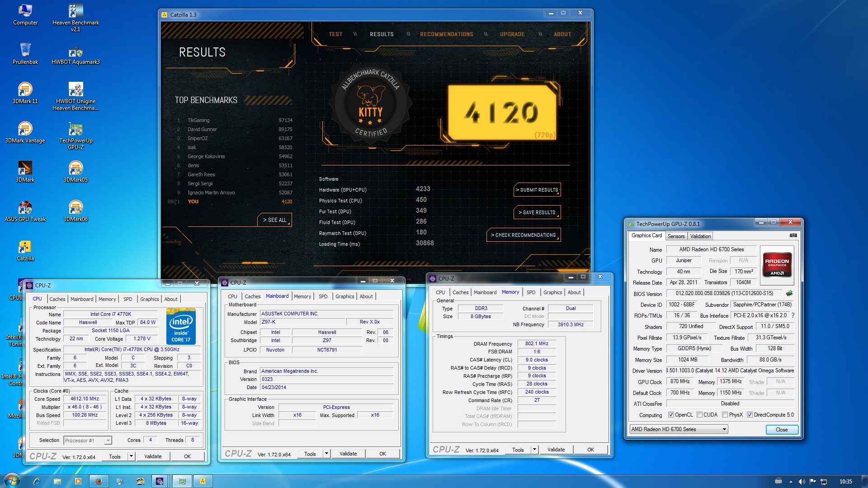
Task: Launch 3DMark06 desktop shortcut
Action: [75, 211]
